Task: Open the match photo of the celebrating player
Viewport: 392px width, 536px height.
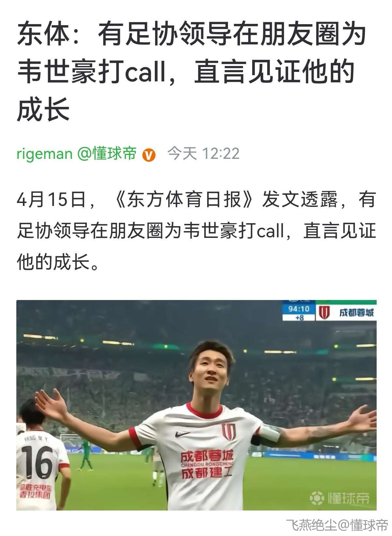Action: click(196, 405)
